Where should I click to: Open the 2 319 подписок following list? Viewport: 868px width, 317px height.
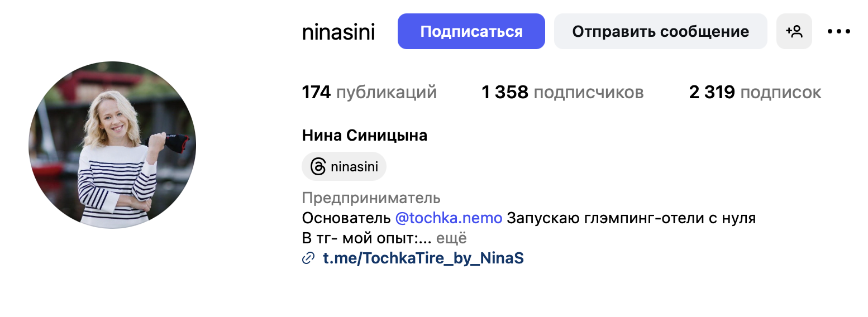point(755,92)
